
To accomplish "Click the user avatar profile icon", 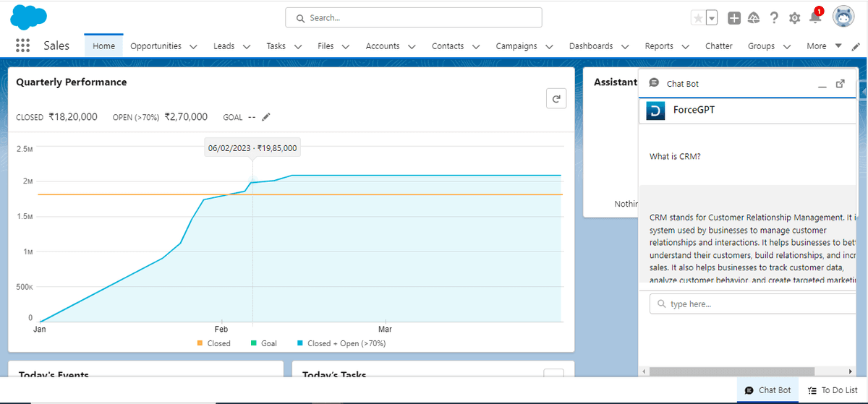I will point(843,17).
